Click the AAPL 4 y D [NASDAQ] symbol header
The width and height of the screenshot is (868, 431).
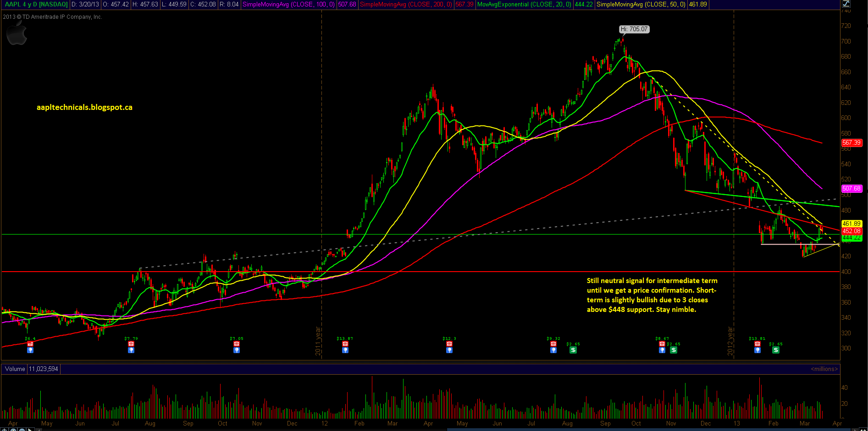coord(36,4)
